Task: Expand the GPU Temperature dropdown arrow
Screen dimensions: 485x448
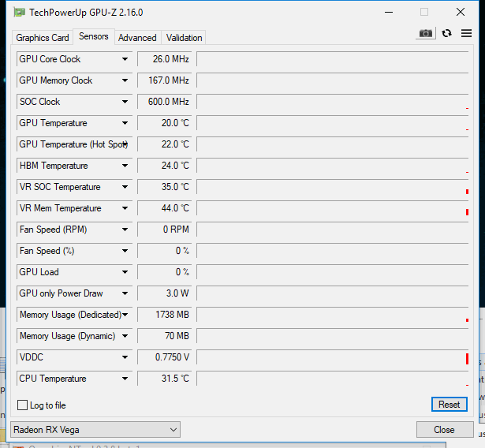Action: click(x=125, y=123)
